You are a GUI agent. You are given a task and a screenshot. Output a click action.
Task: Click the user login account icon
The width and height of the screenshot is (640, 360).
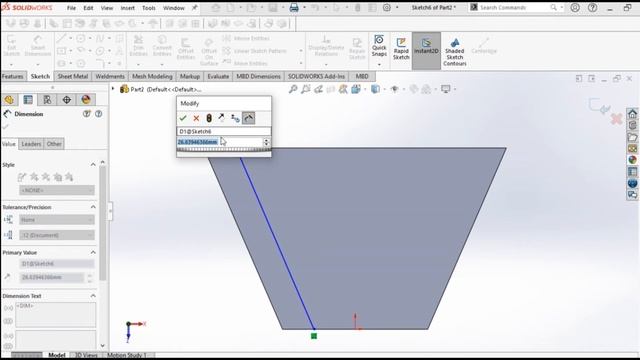coord(575,7)
